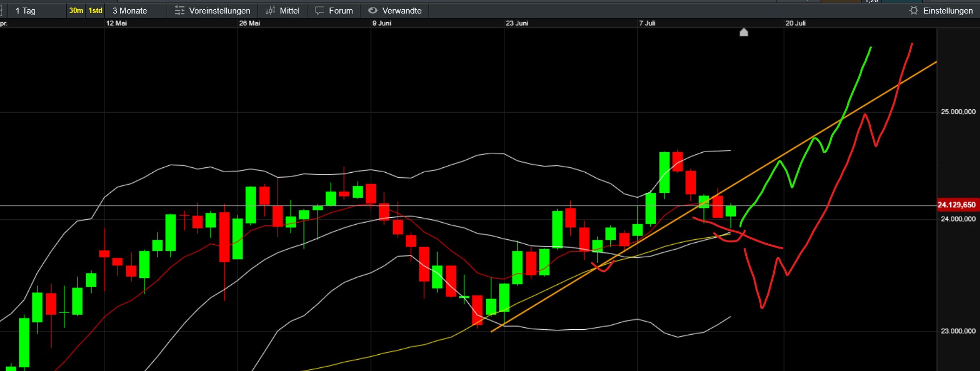Click the 7 Juli date label

point(647,23)
